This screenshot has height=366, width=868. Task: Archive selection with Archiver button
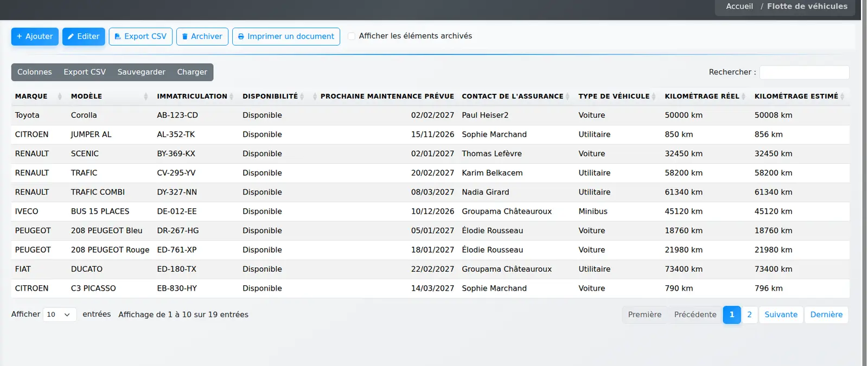point(202,36)
